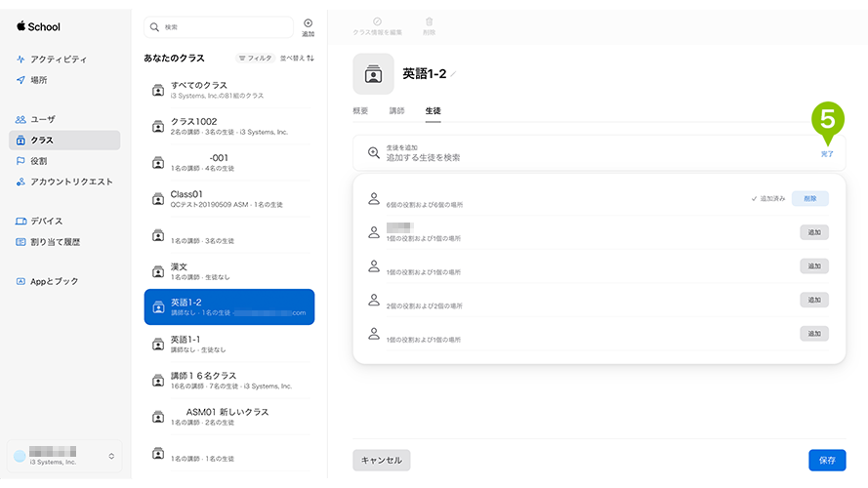The height and width of the screenshot is (488, 868).
Task: Open 割り当て履歴 (Assignment history)
Action: click(48, 242)
